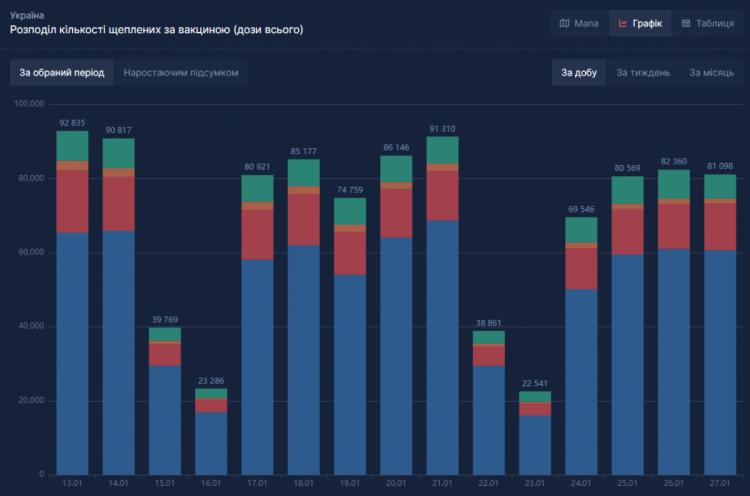The width and height of the screenshot is (750, 496).
Task: Switch to Наростаючим підсумком mode
Action: click(x=181, y=73)
